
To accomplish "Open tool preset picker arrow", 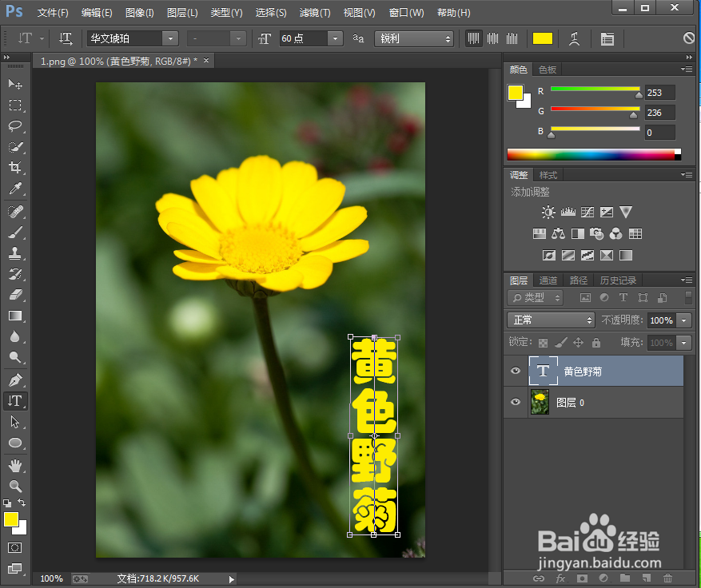I will tap(42, 39).
